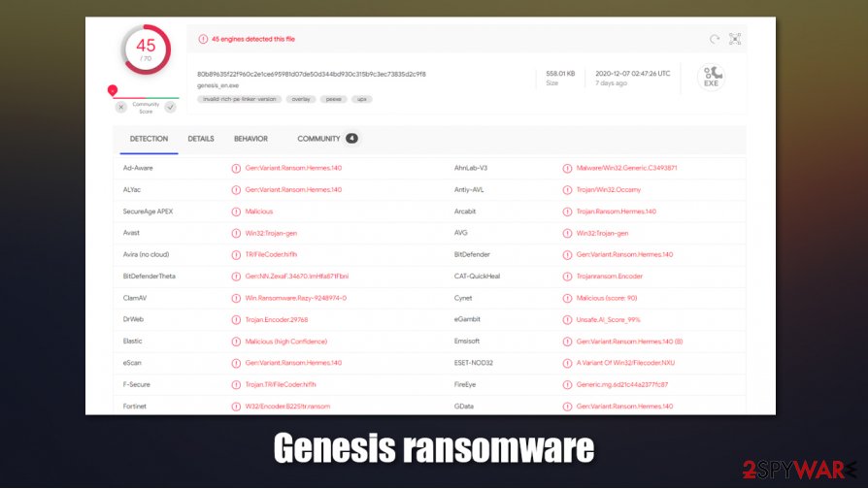Click the Unsafe.AI_Score_99% result

608,320
